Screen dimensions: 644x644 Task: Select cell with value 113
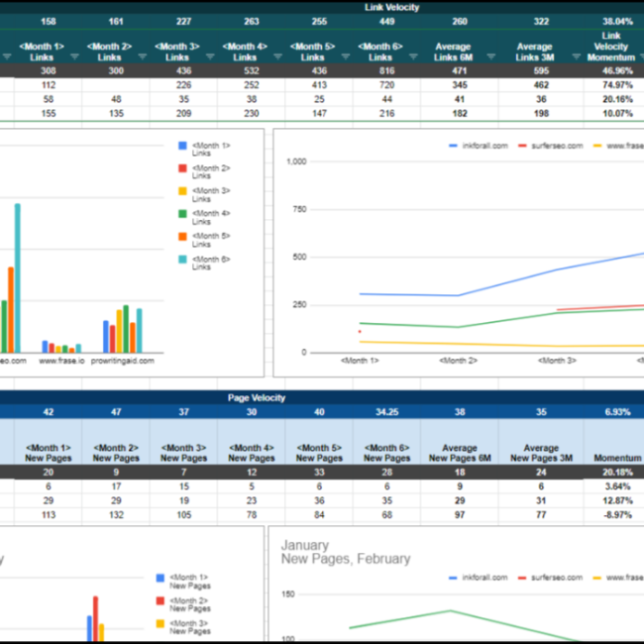tap(49, 515)
